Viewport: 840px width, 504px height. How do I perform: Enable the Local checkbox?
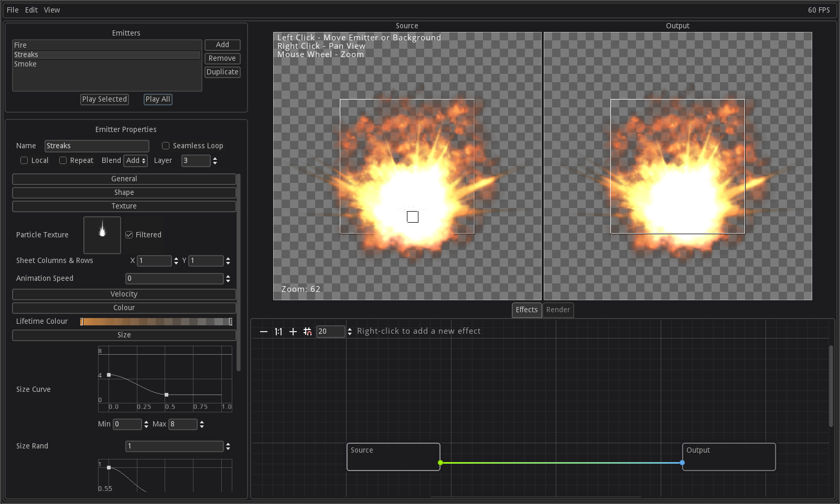24,160
